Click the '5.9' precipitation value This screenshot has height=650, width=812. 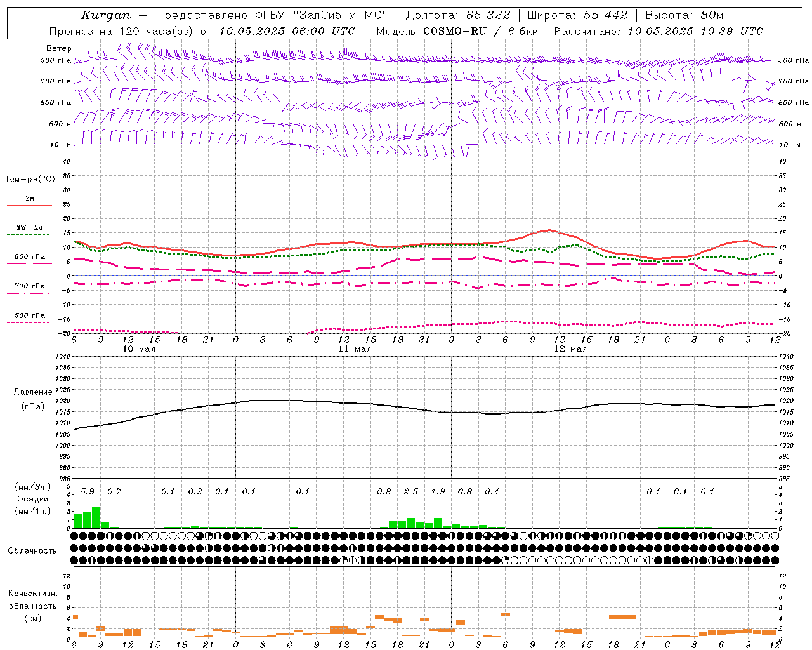pos(88,491)
